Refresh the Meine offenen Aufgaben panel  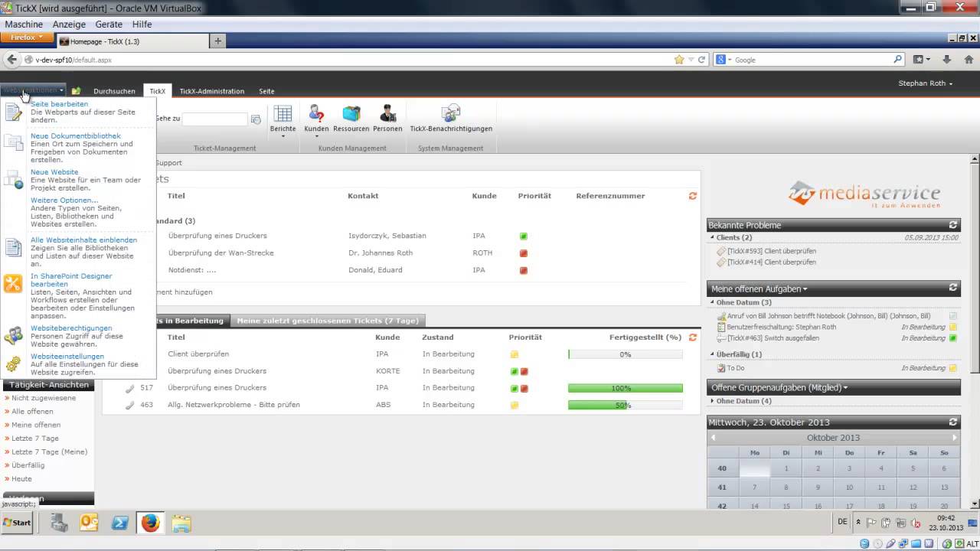tap(953, 288)
